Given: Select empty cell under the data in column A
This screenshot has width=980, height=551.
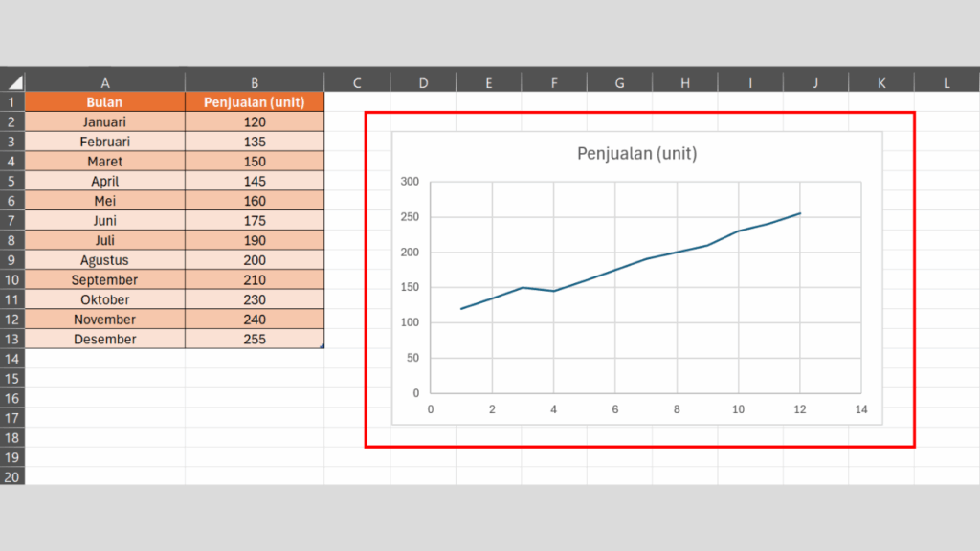Looking at the screenshot, I should pos(104,359).
